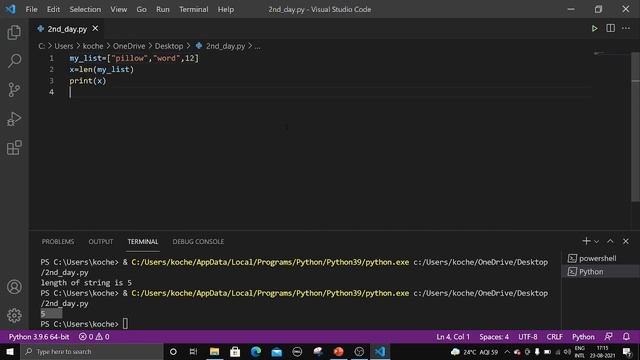Open the Source Control view
Screen dimensions: 640x360
[14, 89]
